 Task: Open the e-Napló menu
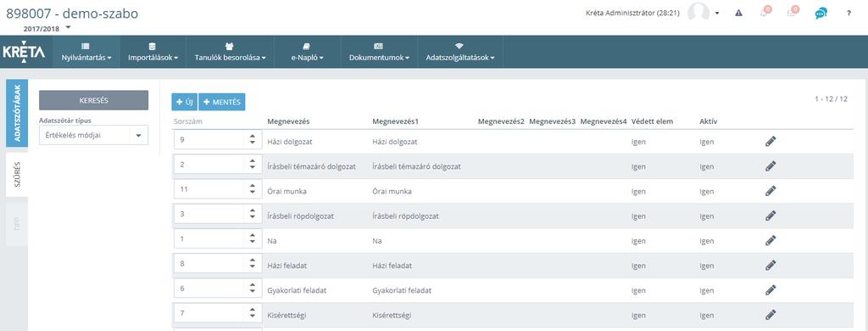[307, 52]
